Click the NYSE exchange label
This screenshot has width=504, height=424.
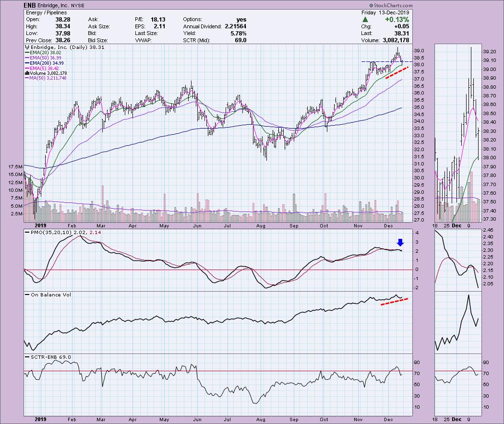click(78, 6)
